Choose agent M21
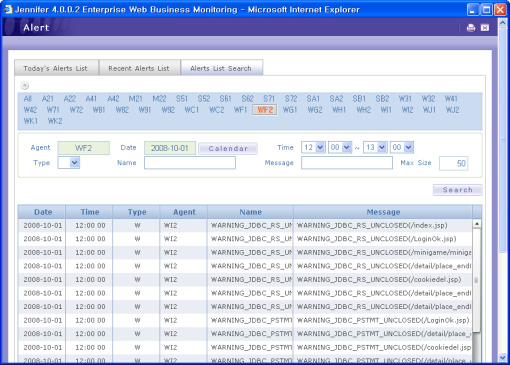Screen dimensions: 510x365 tap(135, 99)
